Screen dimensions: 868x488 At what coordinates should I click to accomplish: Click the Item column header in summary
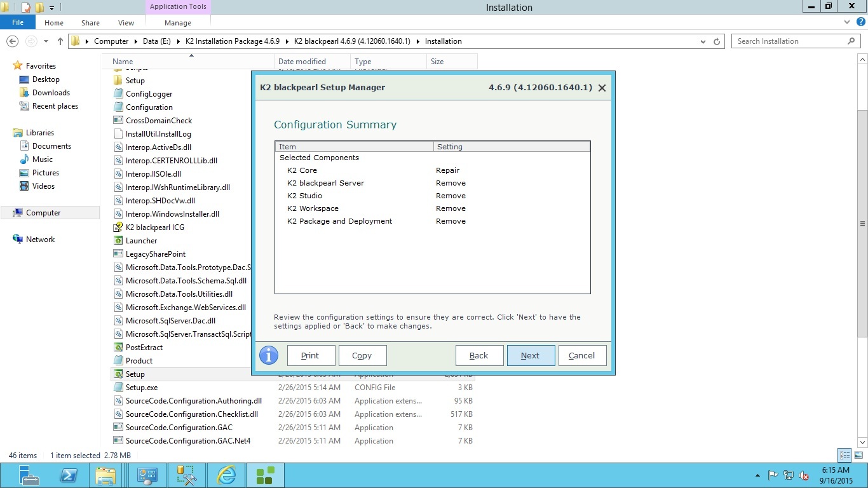[354, 147]
